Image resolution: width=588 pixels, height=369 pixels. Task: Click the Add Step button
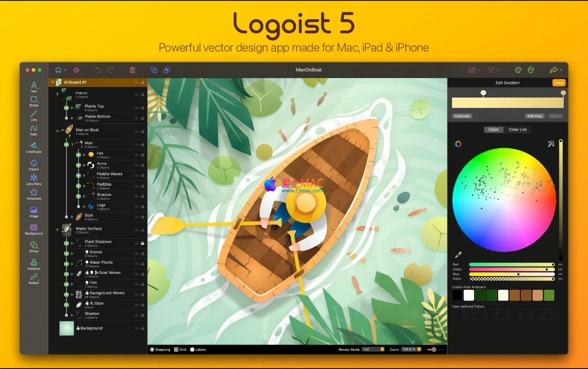(x=534, y=116)
